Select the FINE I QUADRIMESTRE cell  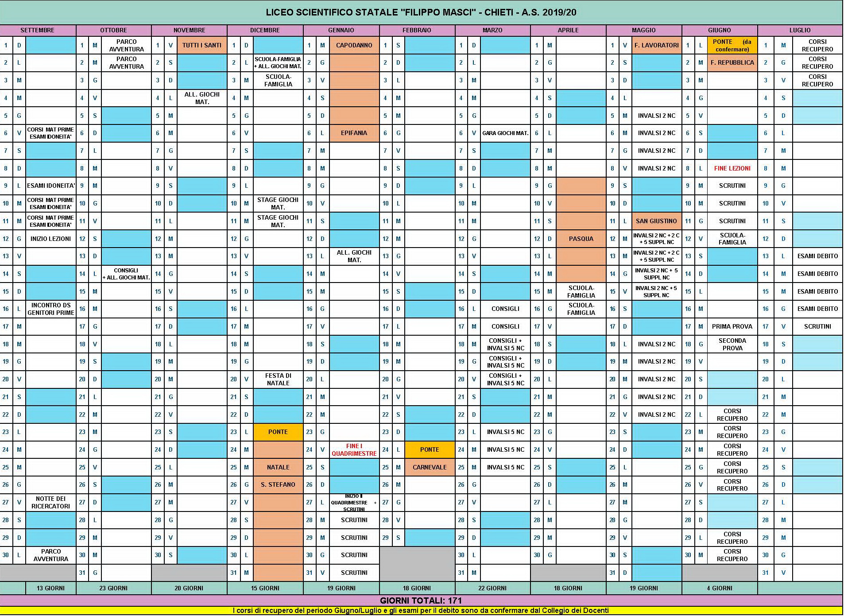point(354,449)
